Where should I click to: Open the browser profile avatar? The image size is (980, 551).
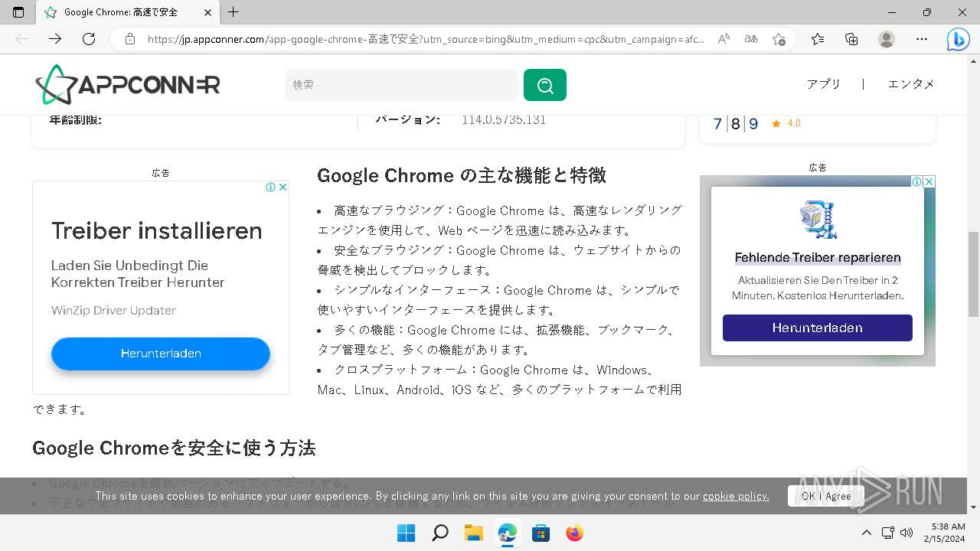pyautogui.click(x=887, y=39)
